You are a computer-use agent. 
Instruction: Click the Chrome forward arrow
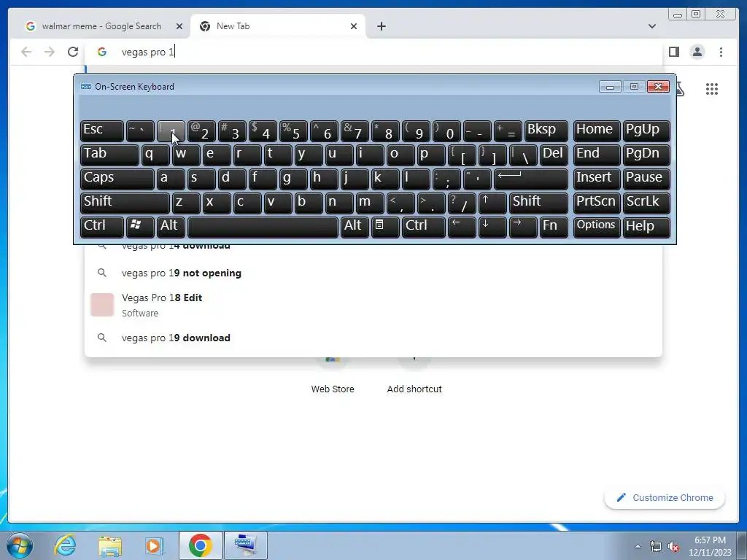50,52
